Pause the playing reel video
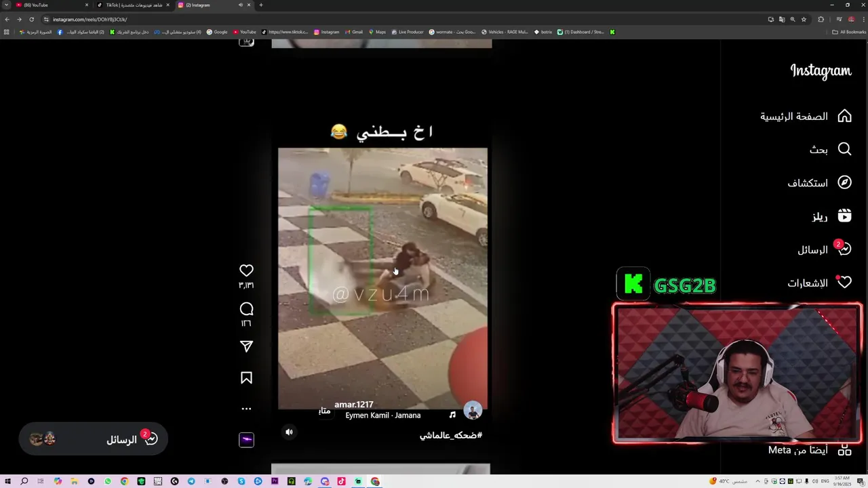This screenshot has height=488, width=868. tap(382, 278)
